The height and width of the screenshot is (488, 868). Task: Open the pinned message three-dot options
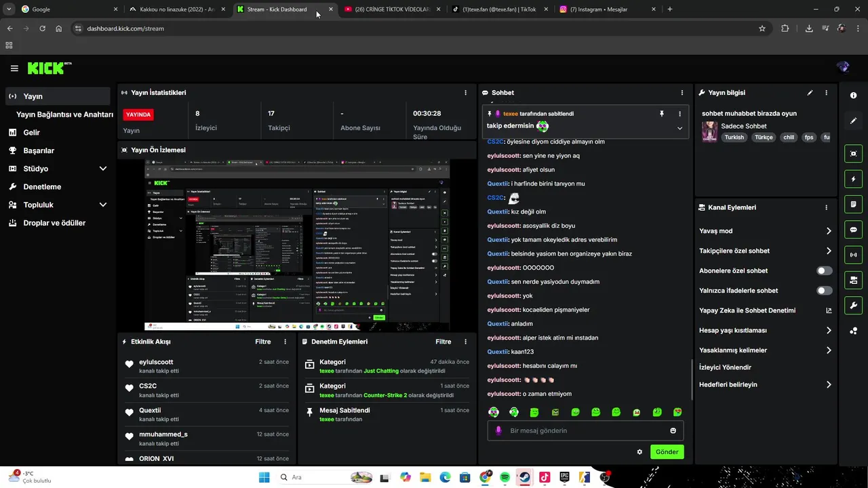[x=680, y=114]
